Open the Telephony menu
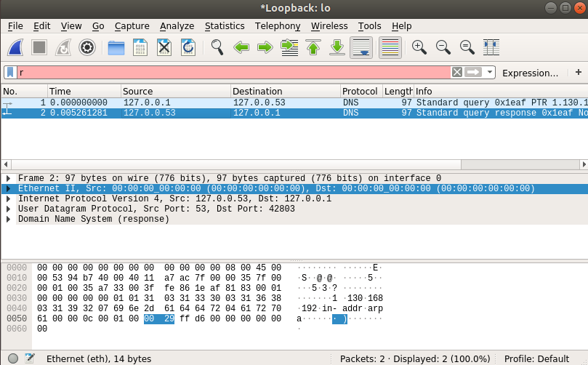Image resolution: width=588 pixels, height=365 pixels. coord(278,26)
